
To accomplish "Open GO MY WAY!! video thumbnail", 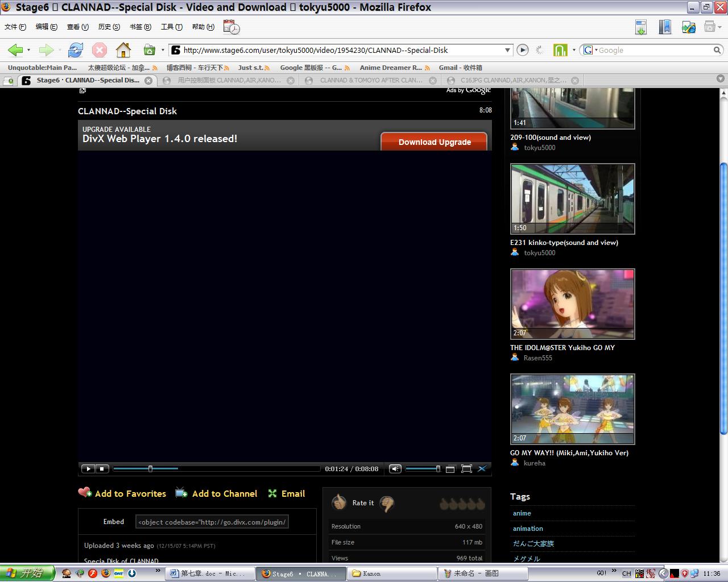I will click(x=573, y=409).
